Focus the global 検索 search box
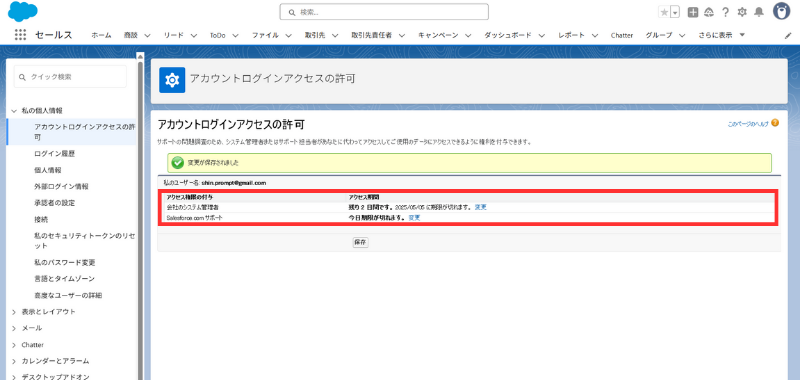The width and height of the screenshot is (800, 380). tap(384, 12)
